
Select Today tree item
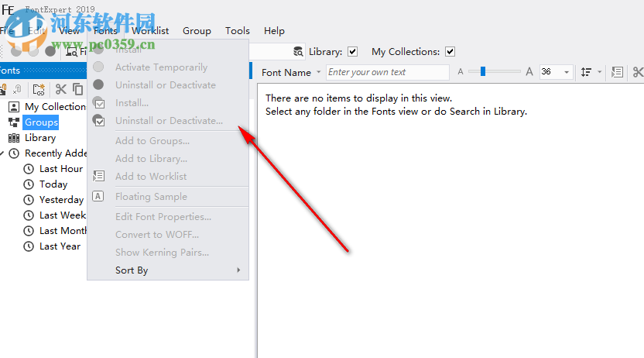[53, 184]
